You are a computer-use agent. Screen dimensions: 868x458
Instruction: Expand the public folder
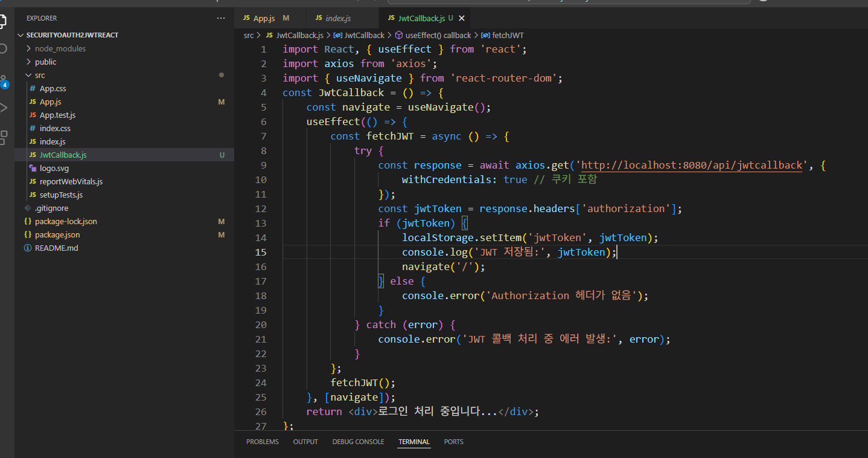[x=45, y=62]
